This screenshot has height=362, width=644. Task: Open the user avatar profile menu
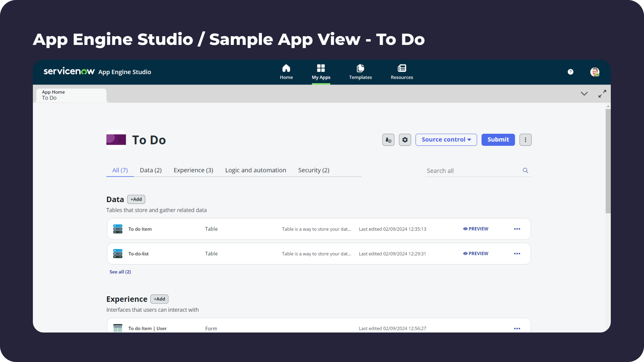pos(595,72)
